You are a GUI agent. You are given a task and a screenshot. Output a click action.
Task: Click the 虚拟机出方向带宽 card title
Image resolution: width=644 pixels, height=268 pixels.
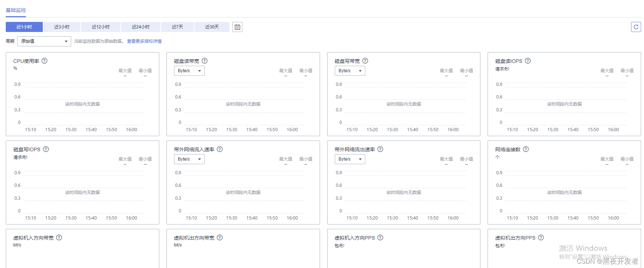[x=194, y=238]
